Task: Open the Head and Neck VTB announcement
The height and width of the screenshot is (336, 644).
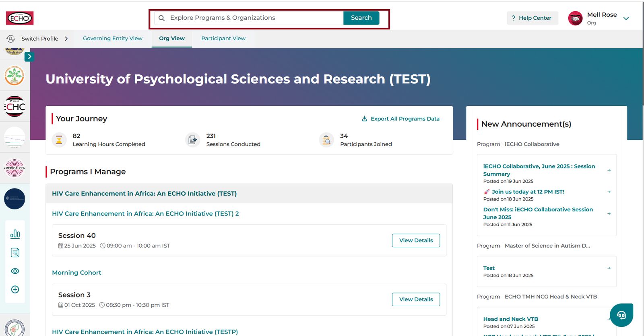Action: coord(511,319)
